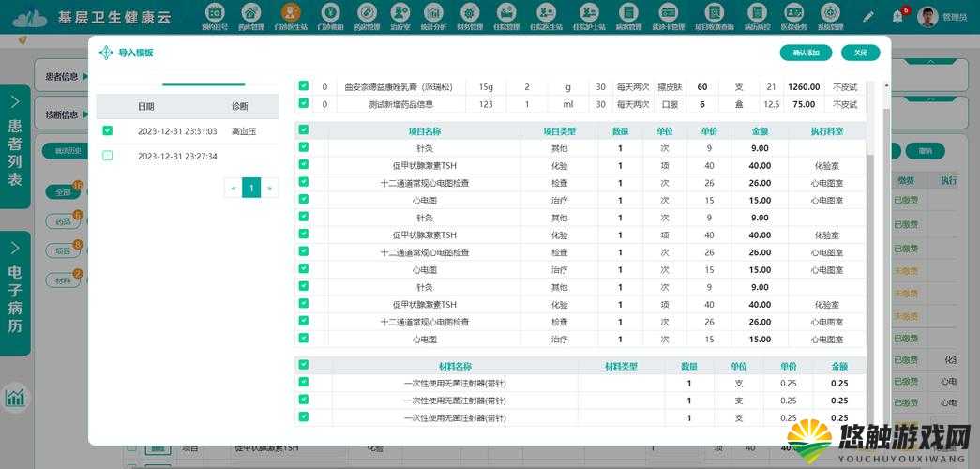Expand the 患者列表 side panel
980x469 pixels.
pos(15,146)
